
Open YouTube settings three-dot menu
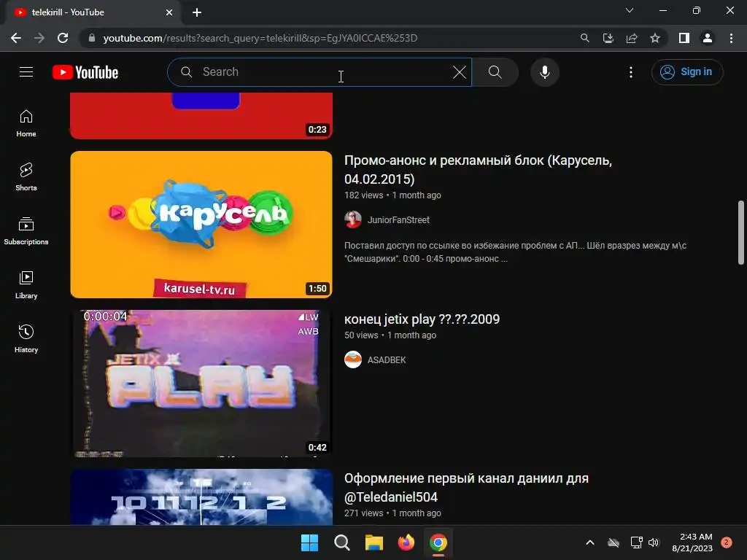631,72
